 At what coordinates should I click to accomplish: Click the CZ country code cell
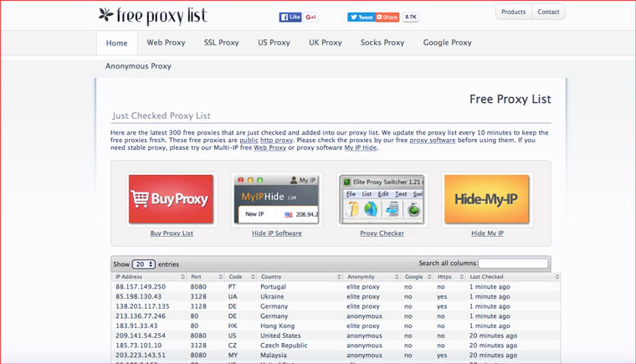pos(233,346)
